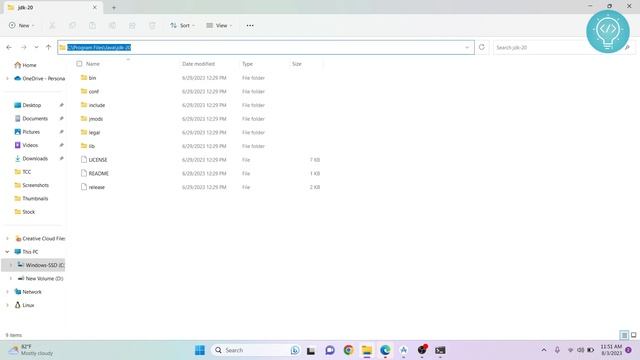Click the Search jdk-20 field
Image resolution: width=640 pixels, height=360 pixels.
tap(563, 47)
